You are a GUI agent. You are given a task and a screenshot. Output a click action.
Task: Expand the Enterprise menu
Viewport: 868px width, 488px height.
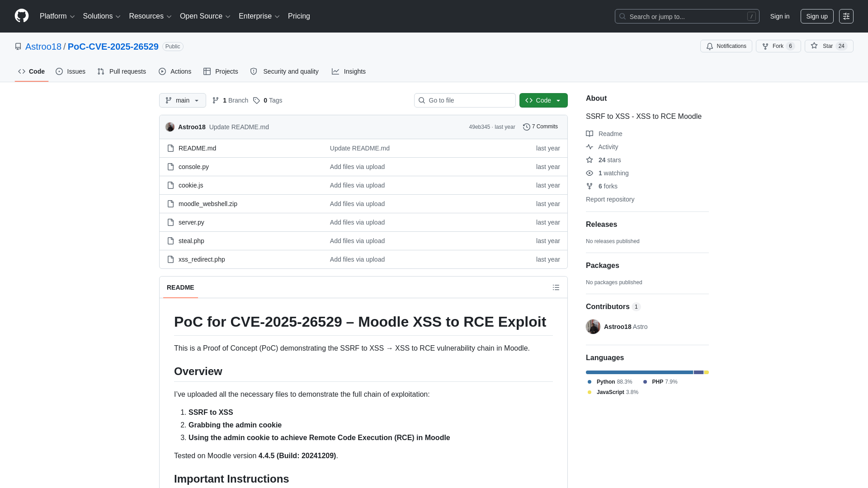click(x=259, y=16)
